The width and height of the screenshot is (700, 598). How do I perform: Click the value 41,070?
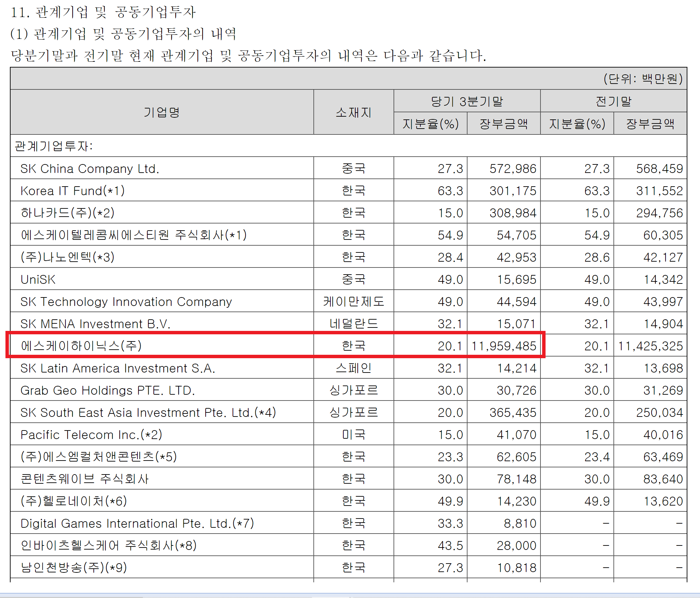[516, 435]
